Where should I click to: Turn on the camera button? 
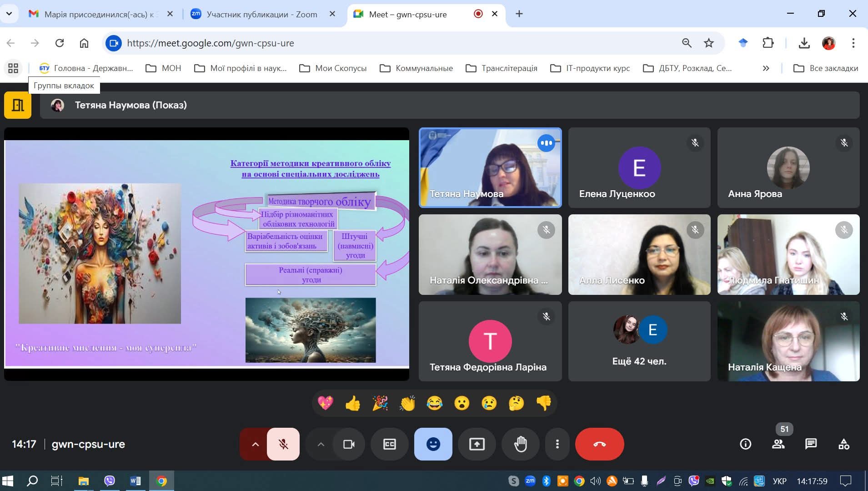pyautogui.click(x=349, y=444)
